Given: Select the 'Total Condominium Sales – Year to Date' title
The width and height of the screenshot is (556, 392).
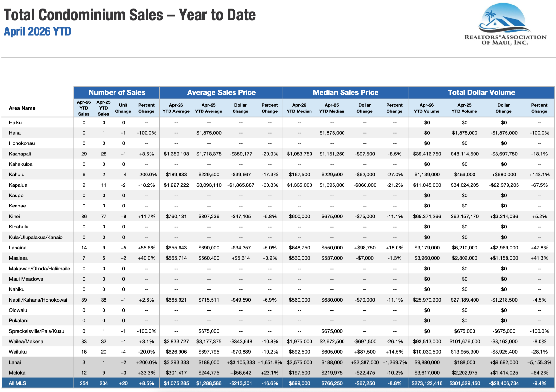Looking at the screenshot, I should coord(129,15).
